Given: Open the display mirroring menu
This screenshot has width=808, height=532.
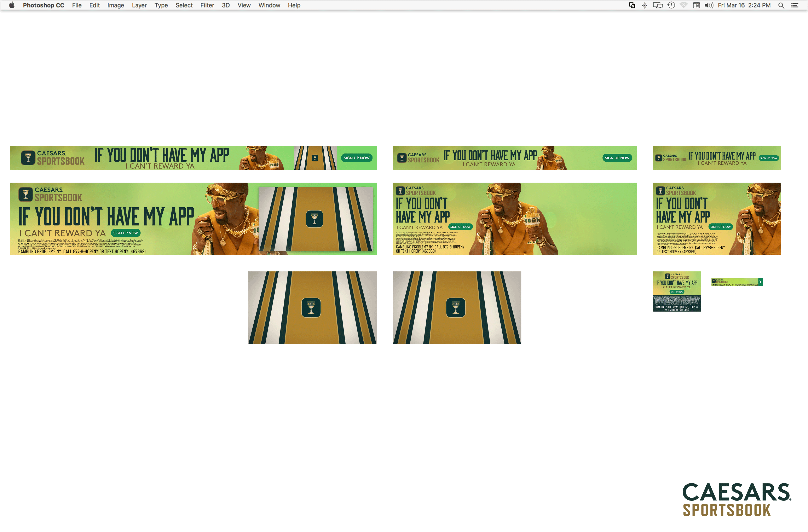Looking at the screenshot, I should [658, 5].
